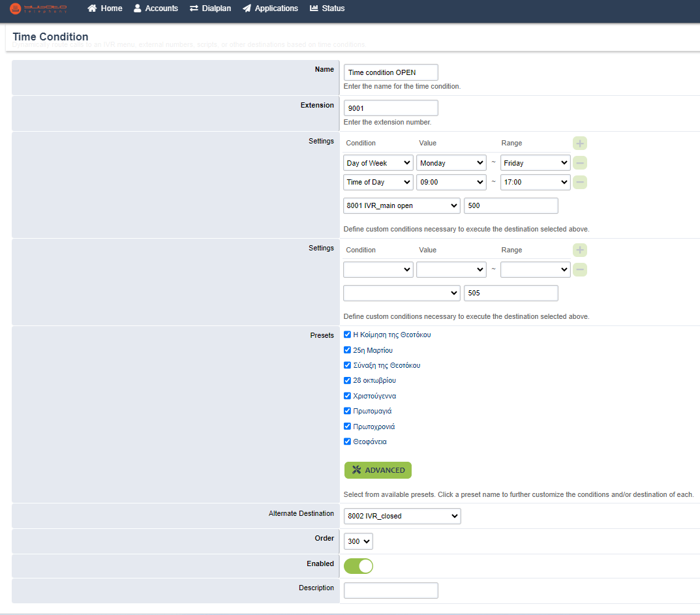Click the house icon next to Home

92,8
